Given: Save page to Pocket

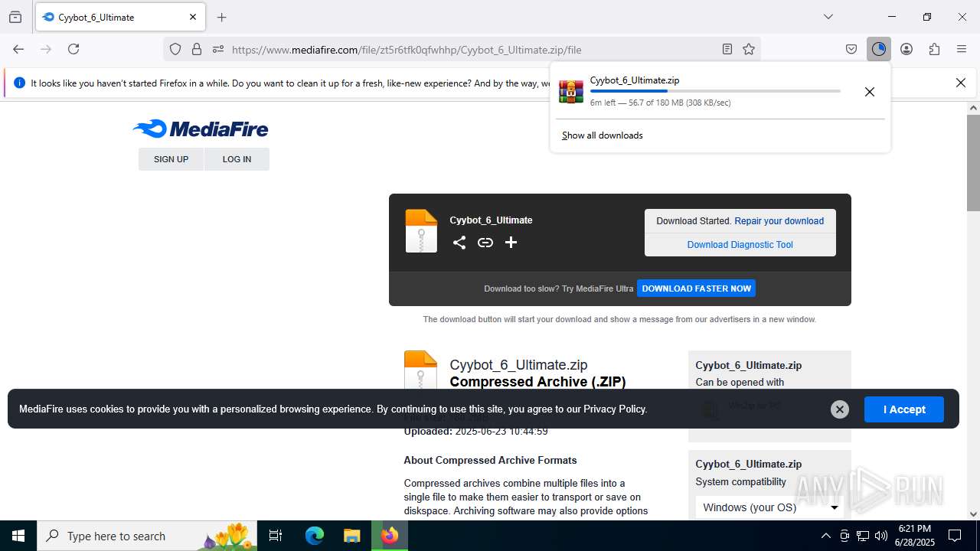Looking at the screenshot, I should click(x=851, y=49).
